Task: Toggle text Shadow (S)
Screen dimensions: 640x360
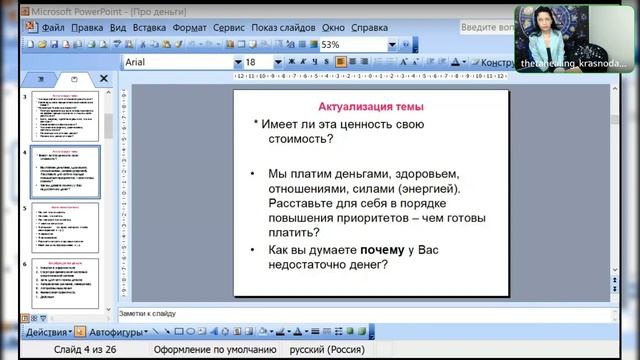Action: click(327, 62)
